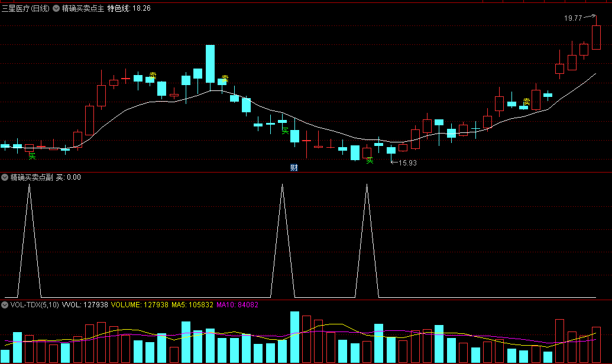The image size is (612, 364).
Task: Select the tallest cyan candlestick at the peak
Action: point(210,64)
